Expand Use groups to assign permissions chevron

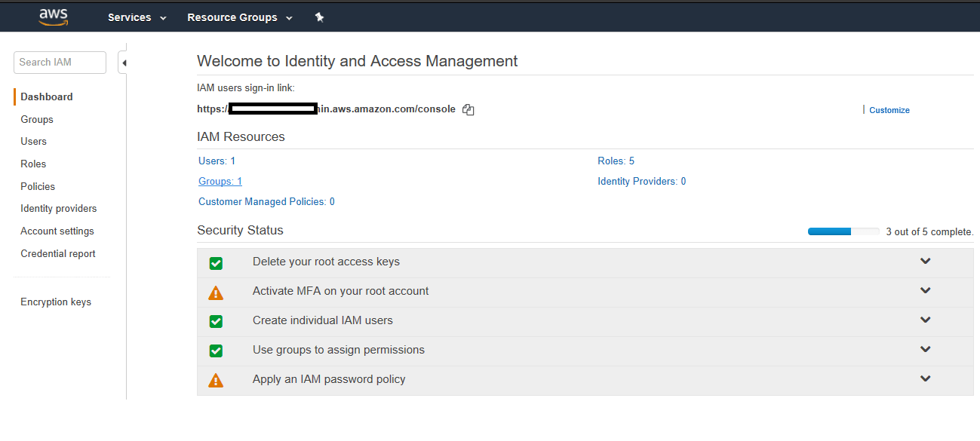pyautogui.click(x=926, y=350)
